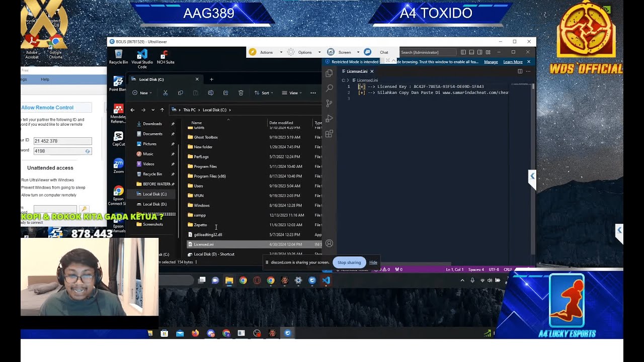Screen dimensions: 644x362
Task: Open VS Code customize layout icon
Action: pyautogui.click(x=488, y=52)
